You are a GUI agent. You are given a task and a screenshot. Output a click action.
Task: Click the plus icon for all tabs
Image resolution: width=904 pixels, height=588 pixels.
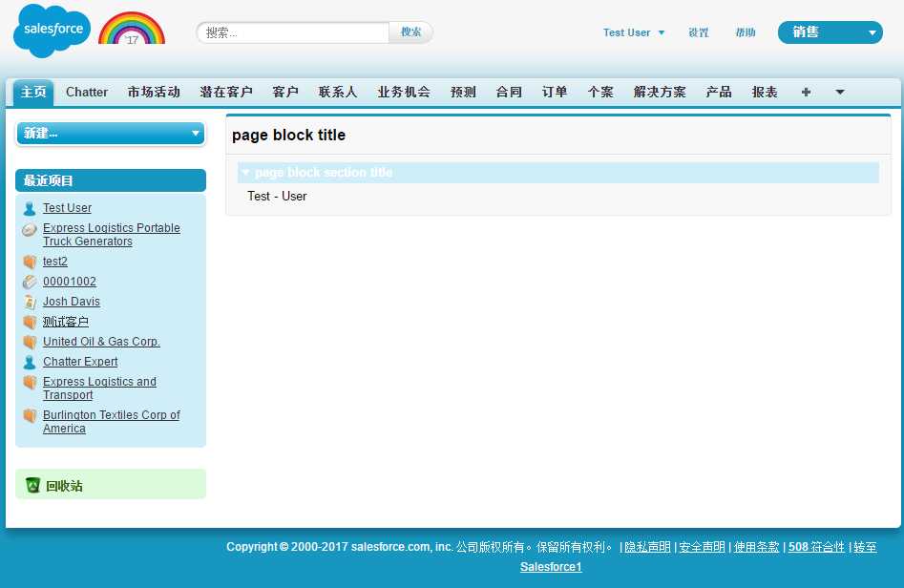click(806, 93)
